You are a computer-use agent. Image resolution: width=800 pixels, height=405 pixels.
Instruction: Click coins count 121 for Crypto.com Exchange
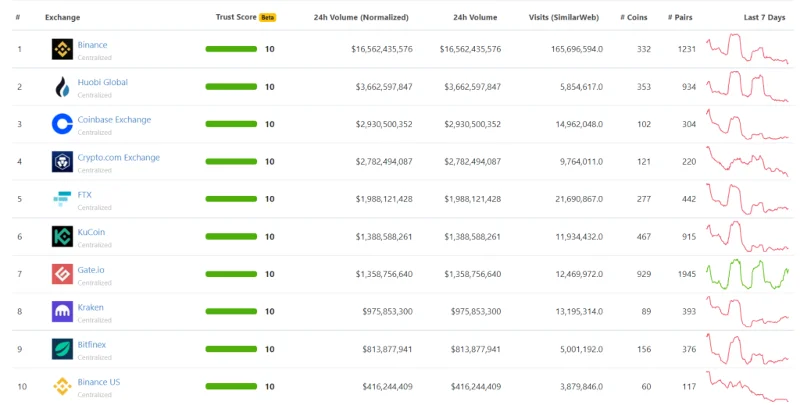[x=644, y=162]
